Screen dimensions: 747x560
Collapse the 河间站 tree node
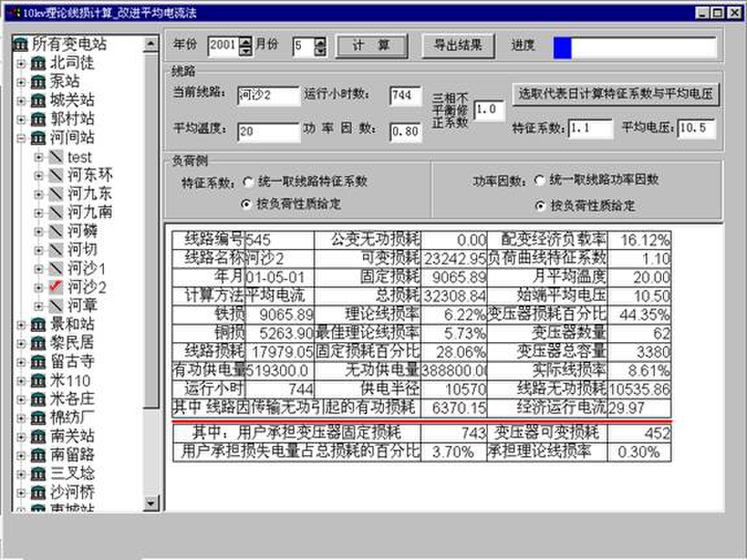[21, 138]
